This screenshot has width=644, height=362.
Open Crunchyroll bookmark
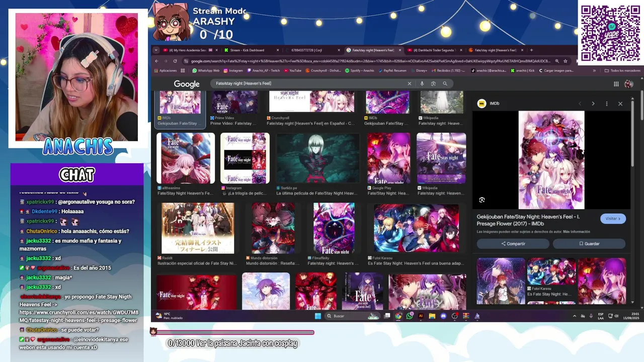pyautogui.click(x=323, y=70)
